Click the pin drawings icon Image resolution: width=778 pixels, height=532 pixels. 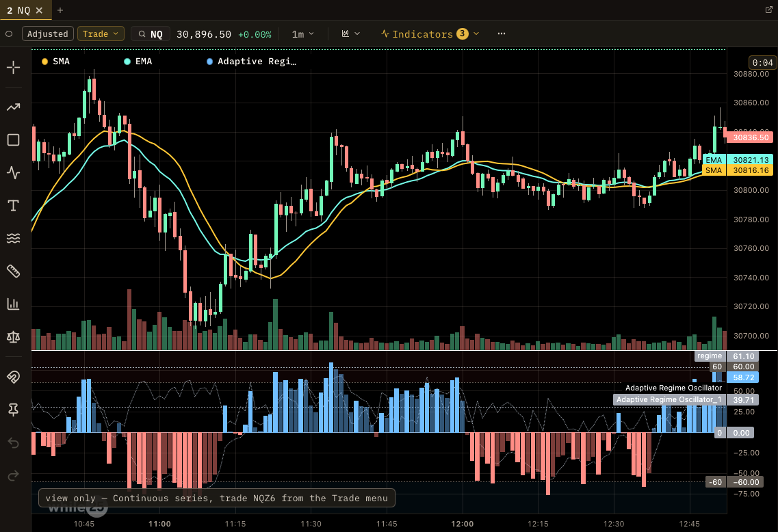[14, 410]
